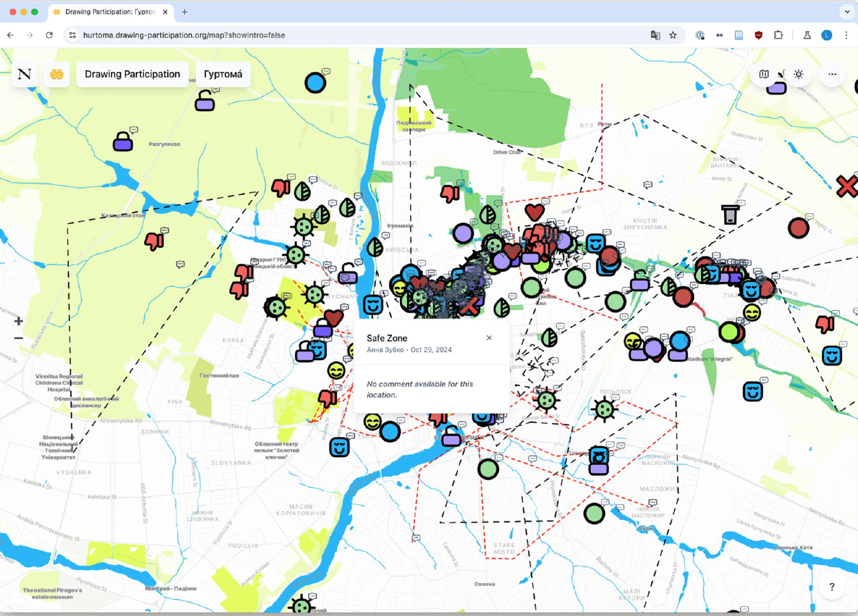The image size is (858, 616).
Task: Zoom in with the plus button
Action: 18,321
